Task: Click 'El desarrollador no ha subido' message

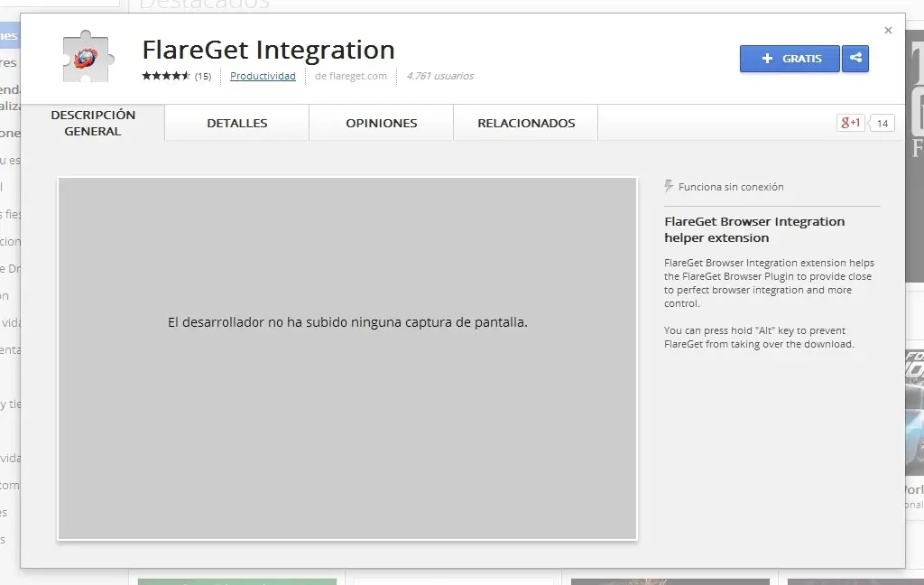Action: pyautogui.click(x=347, y=322)
